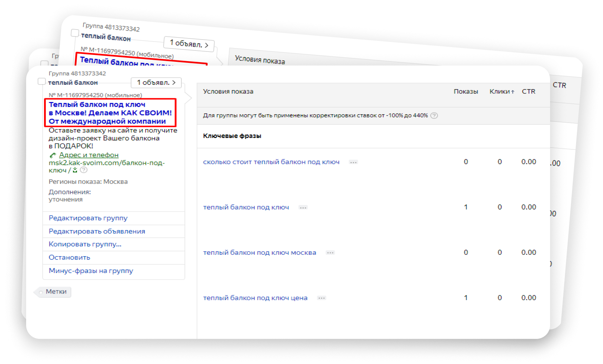Click the 'Дополнения: уточнения' text

70,196
